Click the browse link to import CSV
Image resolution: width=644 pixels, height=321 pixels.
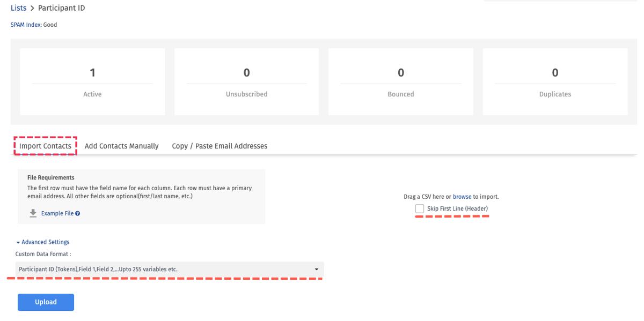point(462,197)
